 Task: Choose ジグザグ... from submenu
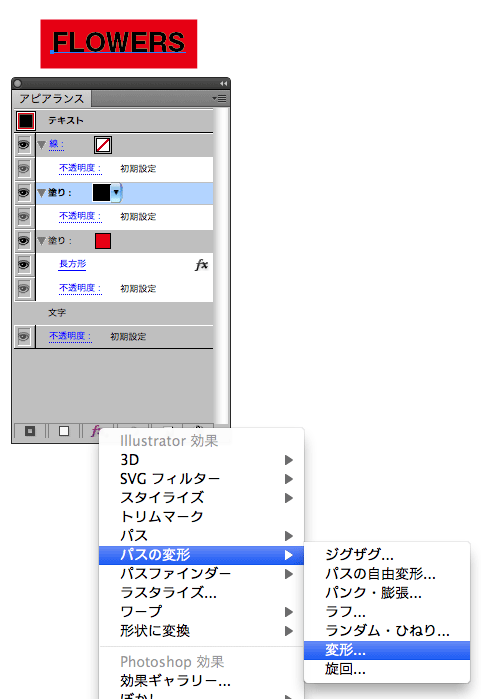pyautogui.click(x=387, y=555)
